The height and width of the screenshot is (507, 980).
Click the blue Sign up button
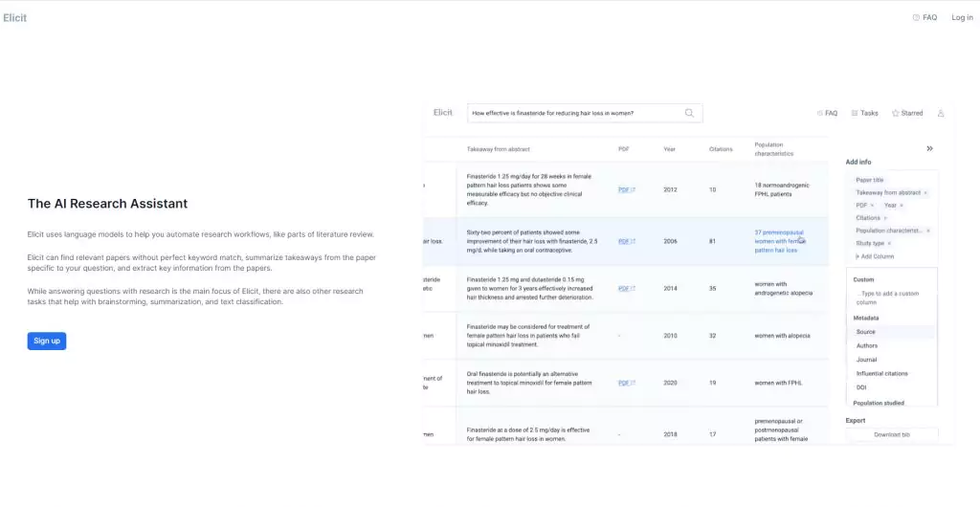tap(47, 341)
